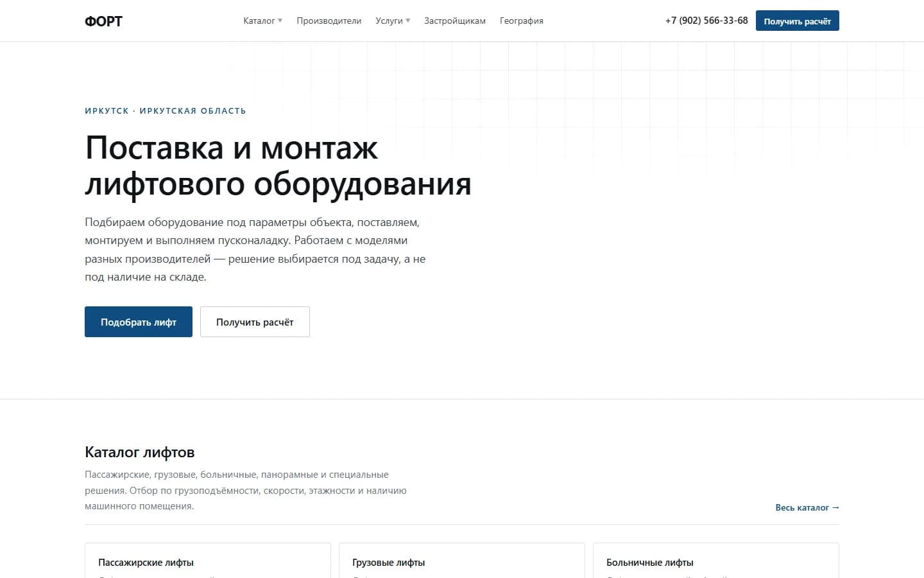Screen dimensions: 924x578
Task: Click the Каталог лифтов heading
Action: click(140, 452)
